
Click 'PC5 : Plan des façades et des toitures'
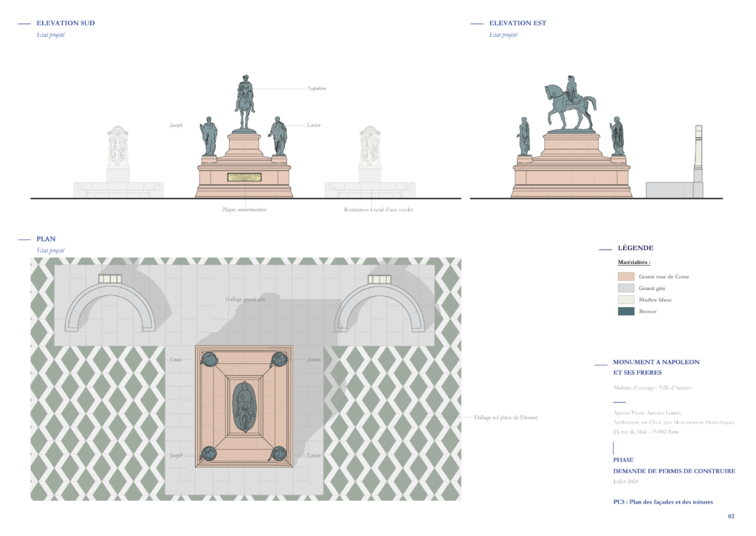coord(663,502)
